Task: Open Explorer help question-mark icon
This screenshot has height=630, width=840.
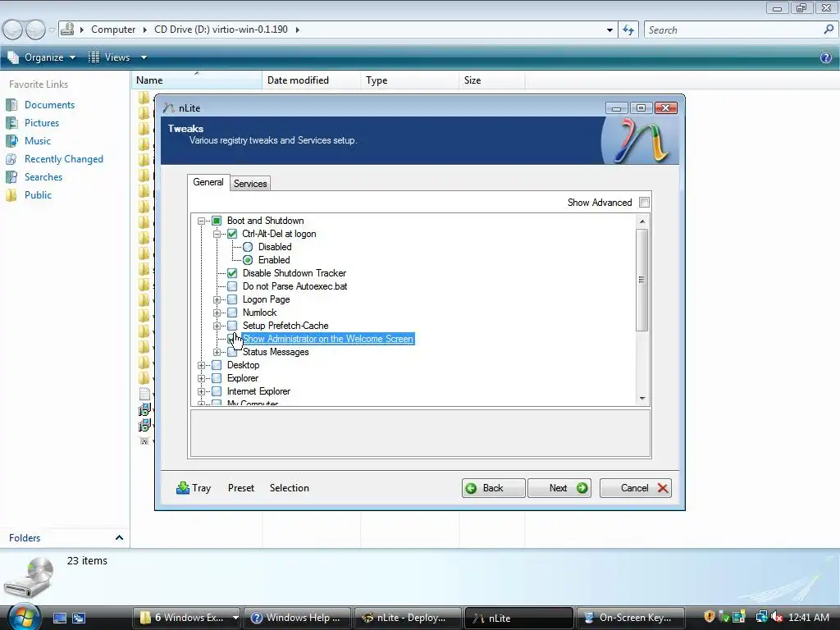Action: tap(825, 57)
